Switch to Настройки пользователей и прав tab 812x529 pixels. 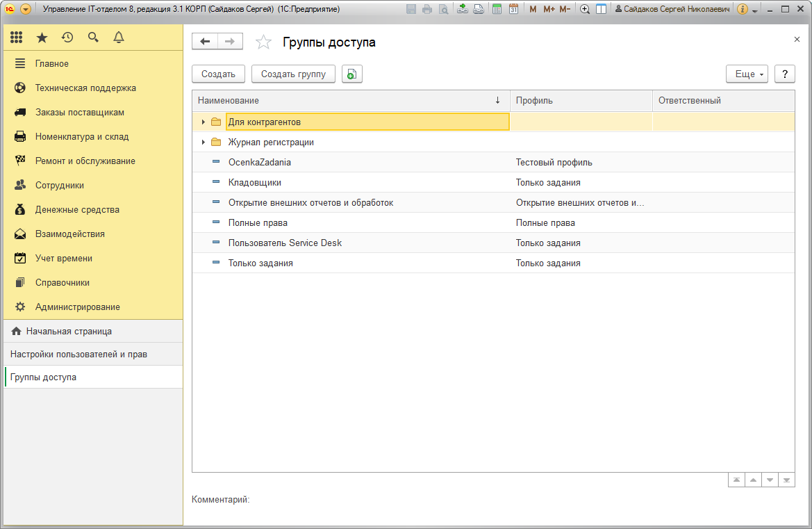click(x=93, y=355)
